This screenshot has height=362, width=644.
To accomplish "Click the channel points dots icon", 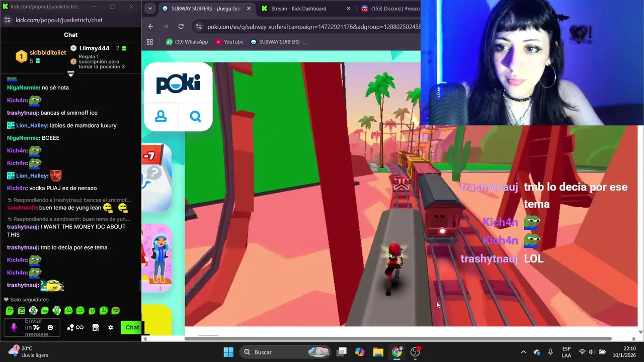I will 70,327.
